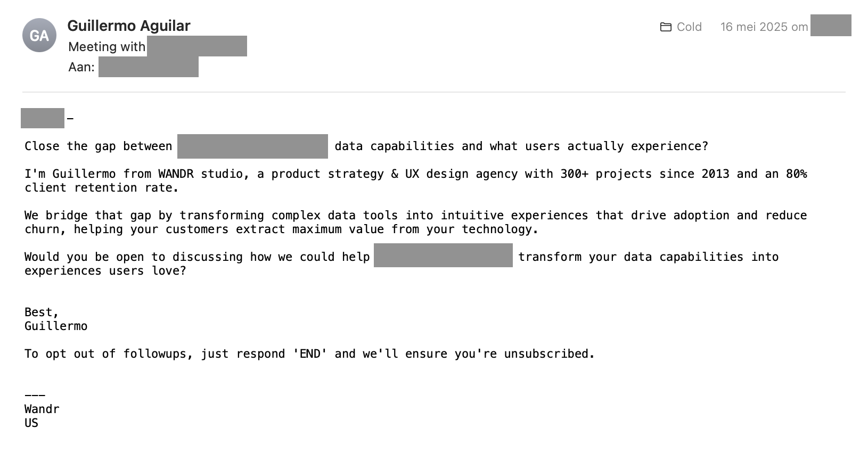
Task: Click the redacted recipient address after Aan:
Action: [149, 67]
